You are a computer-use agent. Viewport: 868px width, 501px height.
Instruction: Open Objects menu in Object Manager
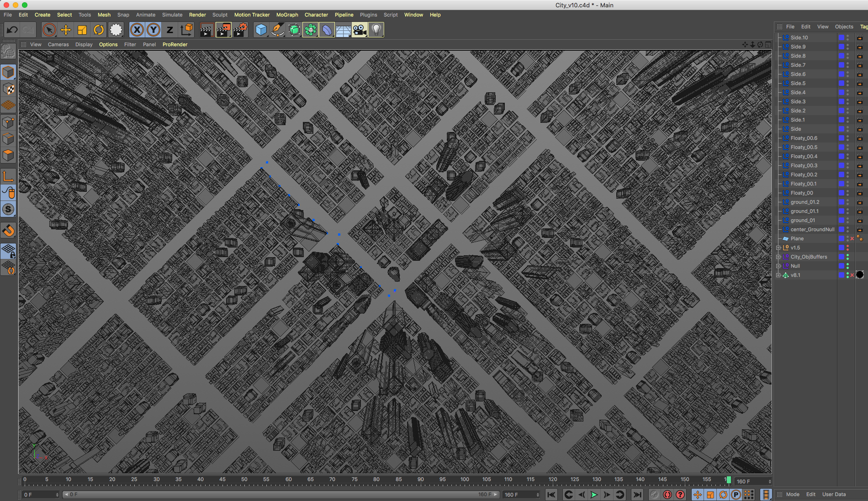click(844, 26)
